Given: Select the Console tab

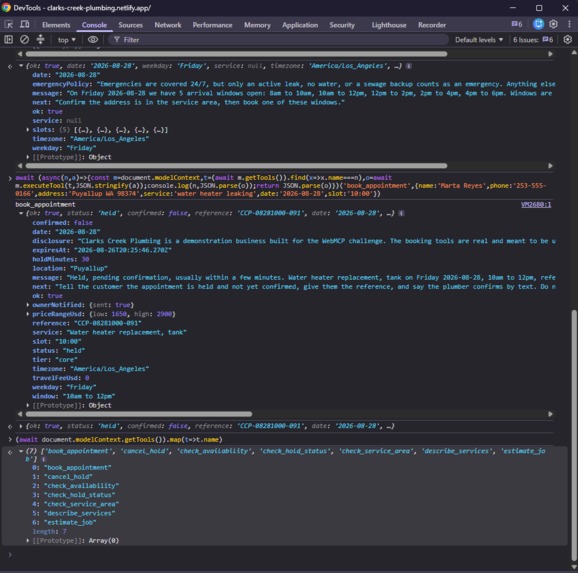Looking at the screenshot, I should pyautogui.click(x=94, y=25).
